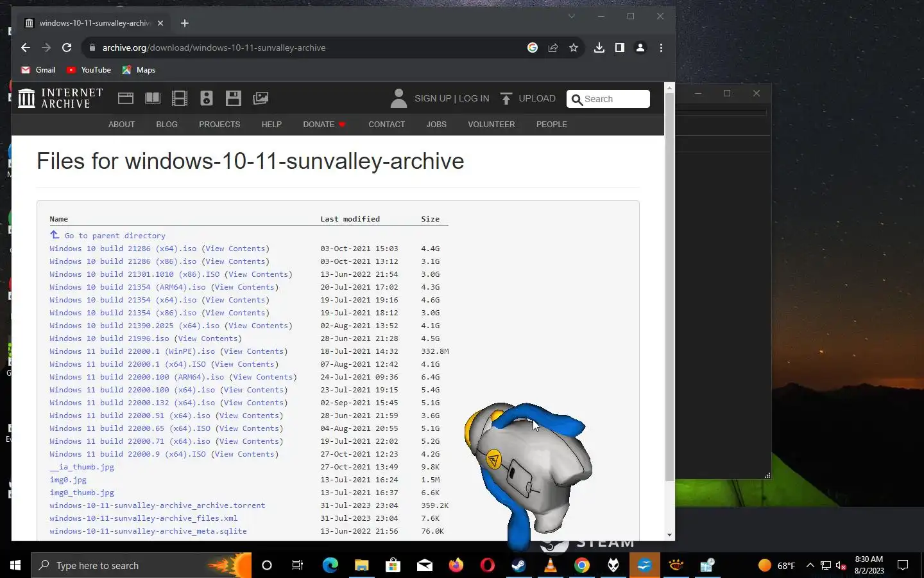The width and height of the screenshot is (924, 578).
Task: Open Opera browser from taskbar
Action: (x=487, y=565)
